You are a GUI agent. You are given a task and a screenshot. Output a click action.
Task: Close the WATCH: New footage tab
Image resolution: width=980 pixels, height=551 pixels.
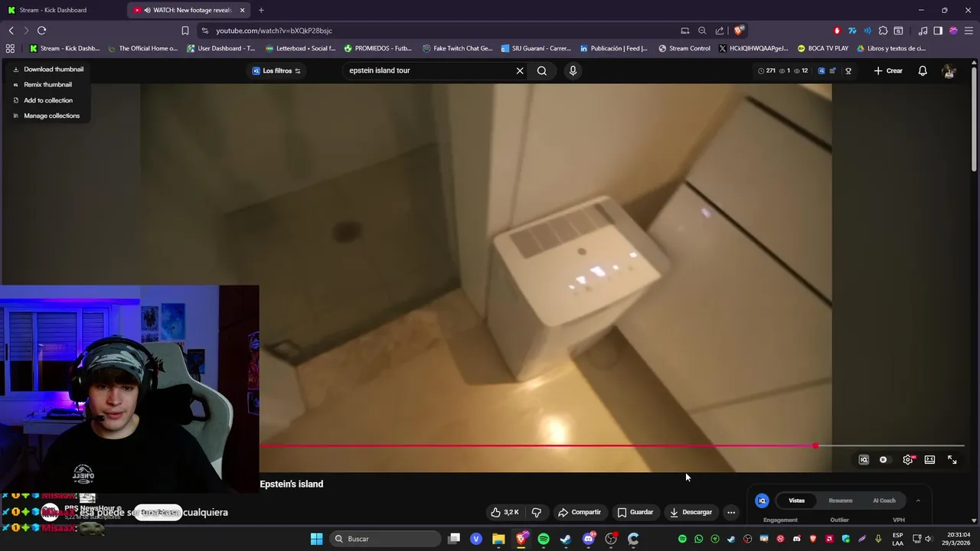click(243, 10)
